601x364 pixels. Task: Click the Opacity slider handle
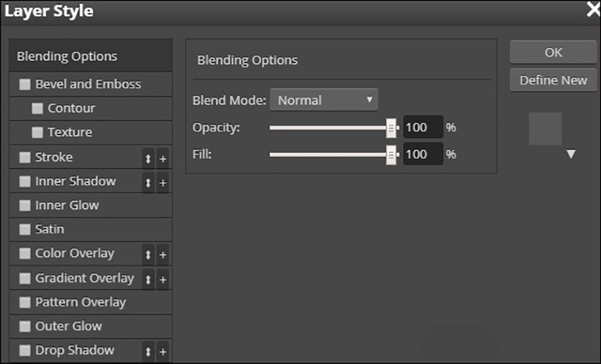coord(391,127)
